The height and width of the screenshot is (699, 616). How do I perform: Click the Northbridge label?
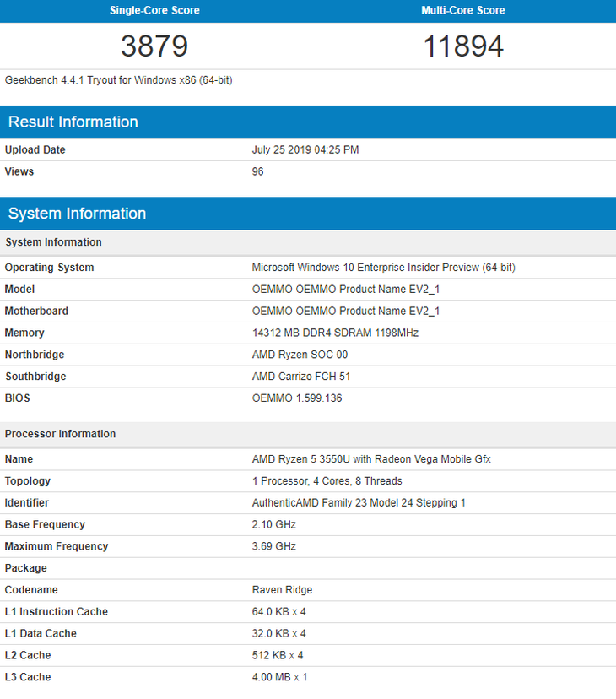pos(35,355)
